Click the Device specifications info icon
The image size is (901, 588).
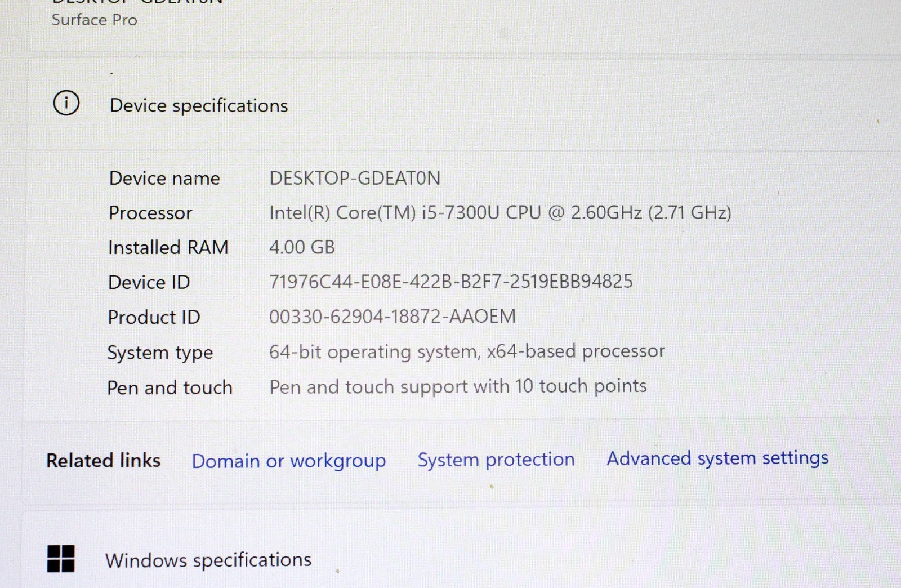click(66, 103)
